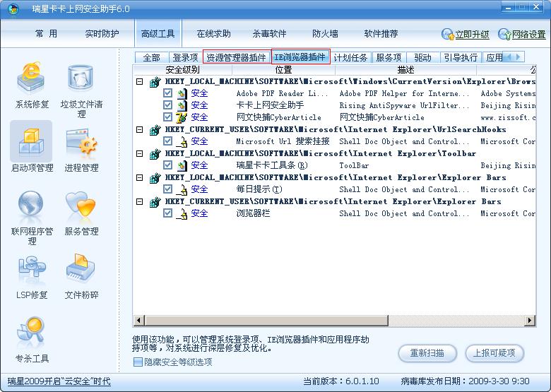Click registry icon of HKEY_CURRENT_USER Explorer Bars row

155,201
